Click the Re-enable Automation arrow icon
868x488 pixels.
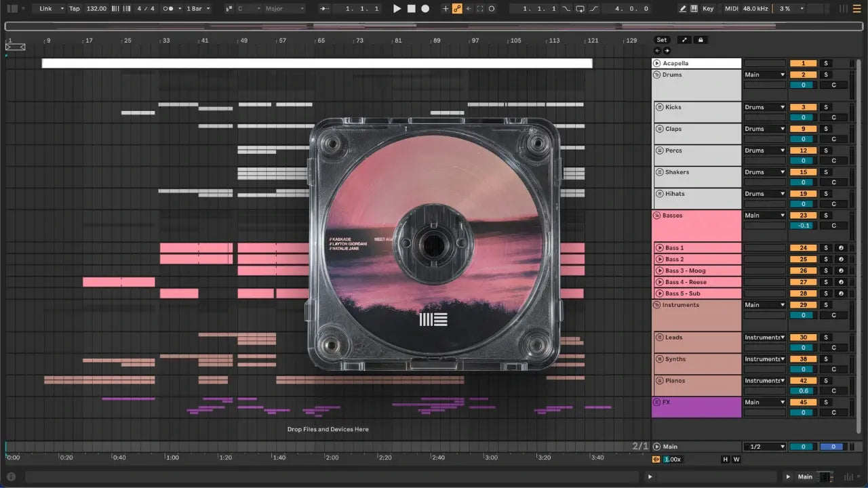coord(469,9)
